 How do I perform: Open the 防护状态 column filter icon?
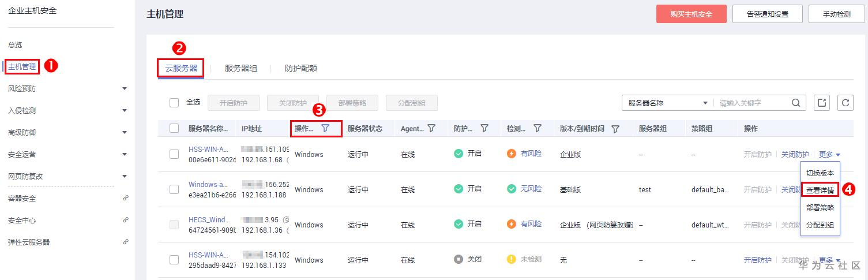(x=484, y=128)
